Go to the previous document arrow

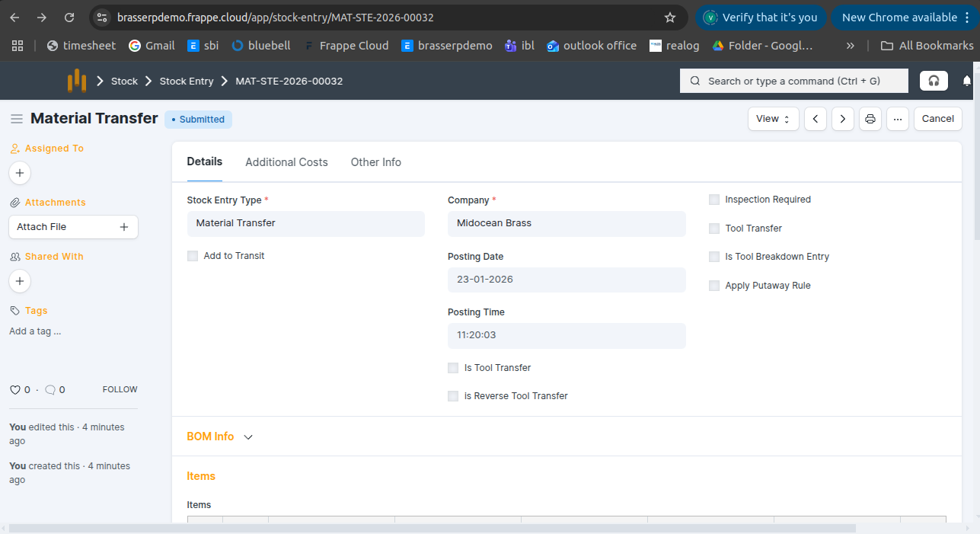(816, 119)
